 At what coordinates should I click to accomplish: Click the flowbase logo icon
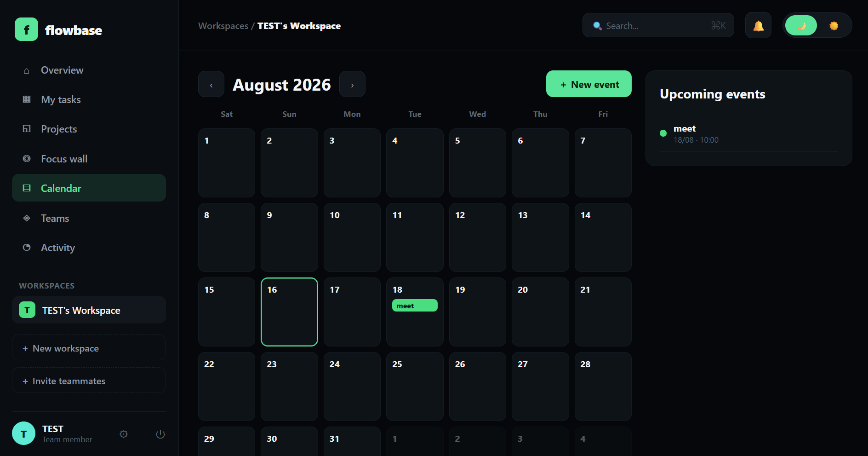click(26, 29)
